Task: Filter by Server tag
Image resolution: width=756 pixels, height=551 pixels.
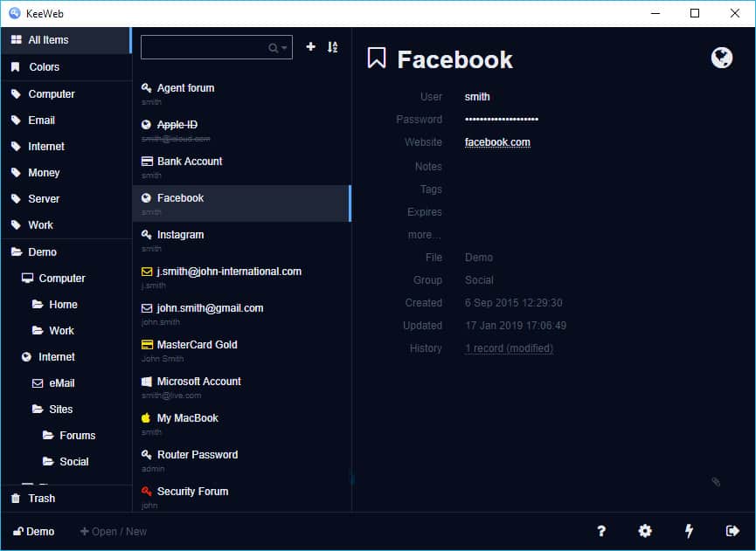Action: [66, 198]
